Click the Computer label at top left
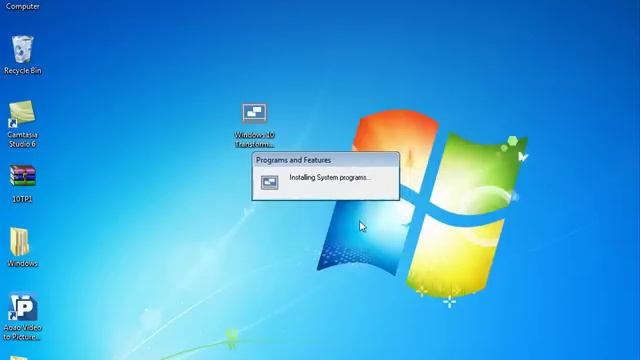Image resolution: width=640 pixels, height=360 pixels. [22, 6]
